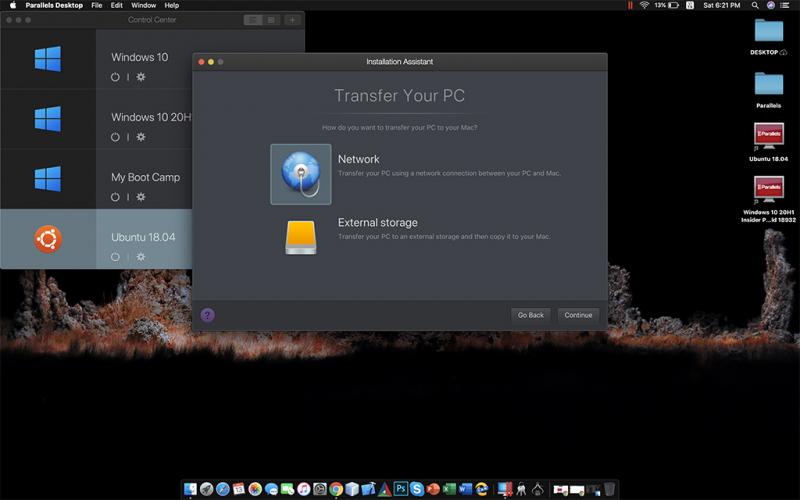Screen dimensions: 800x500
Task: Select the External storage drive icon
Action: 301,237
